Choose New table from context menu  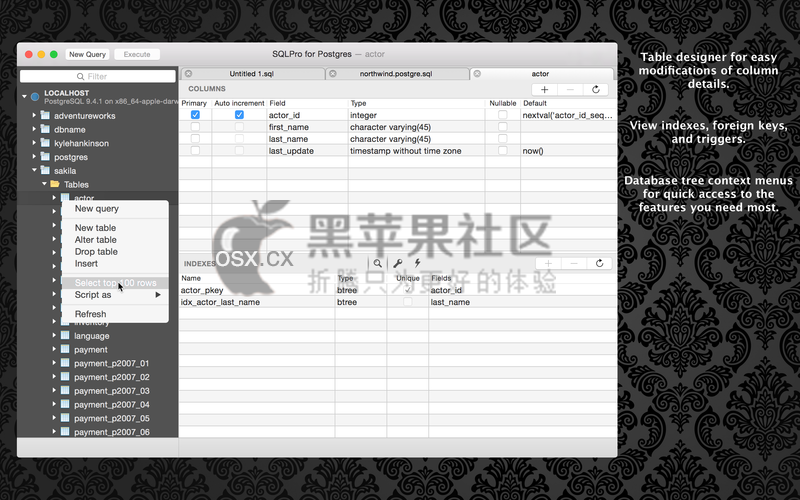[115, 228]
